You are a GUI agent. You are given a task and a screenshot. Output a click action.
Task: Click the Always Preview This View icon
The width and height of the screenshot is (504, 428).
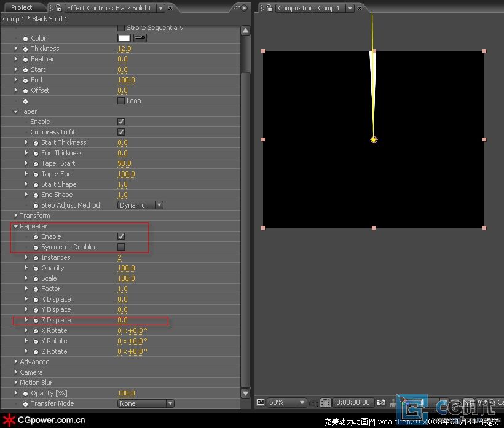point(260,402)
